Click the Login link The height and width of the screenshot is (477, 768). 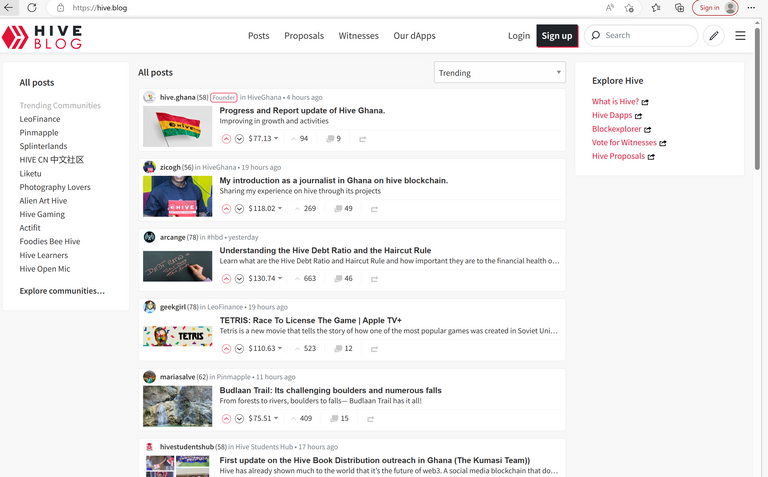click(x=519, y=36)
